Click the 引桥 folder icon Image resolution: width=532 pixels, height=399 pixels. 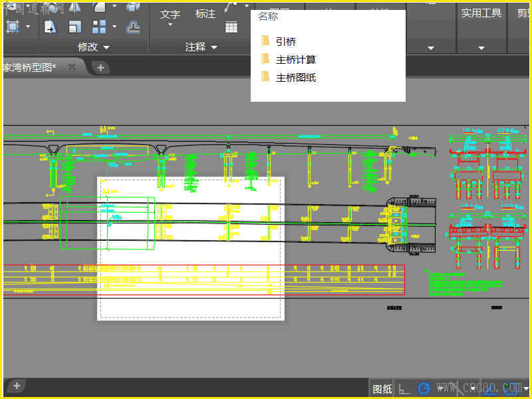[265, 41]
